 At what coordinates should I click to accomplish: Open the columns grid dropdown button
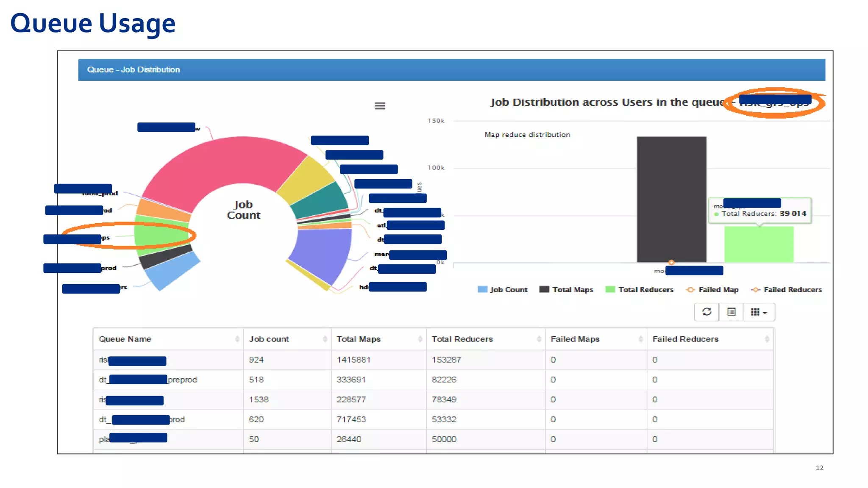tap(759, 312)
